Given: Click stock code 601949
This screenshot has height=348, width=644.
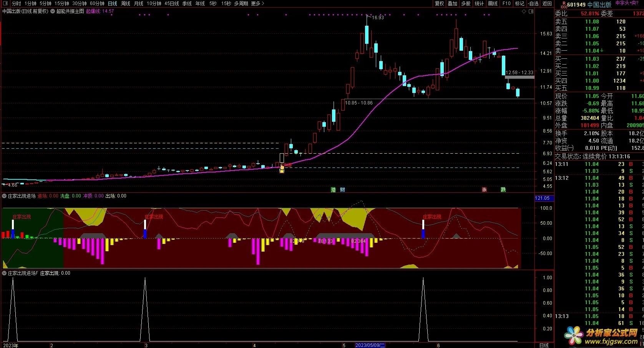Looking at the screenshot, I should pos(576,5).
